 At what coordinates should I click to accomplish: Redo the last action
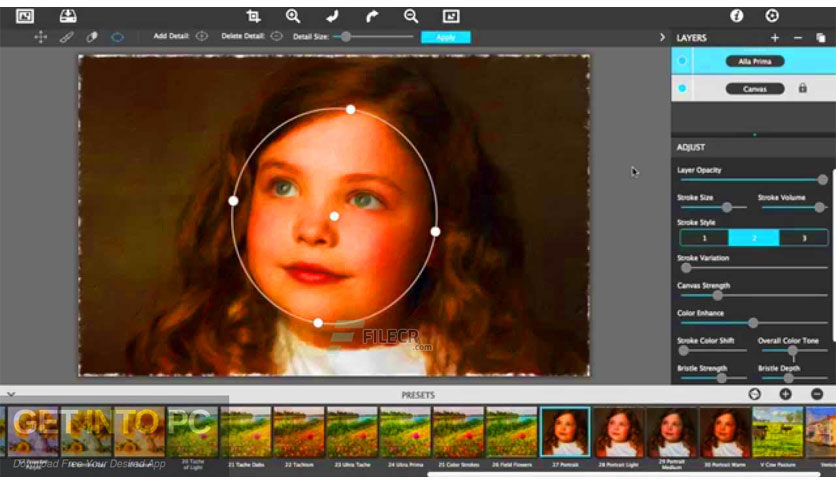coord(372,17)
